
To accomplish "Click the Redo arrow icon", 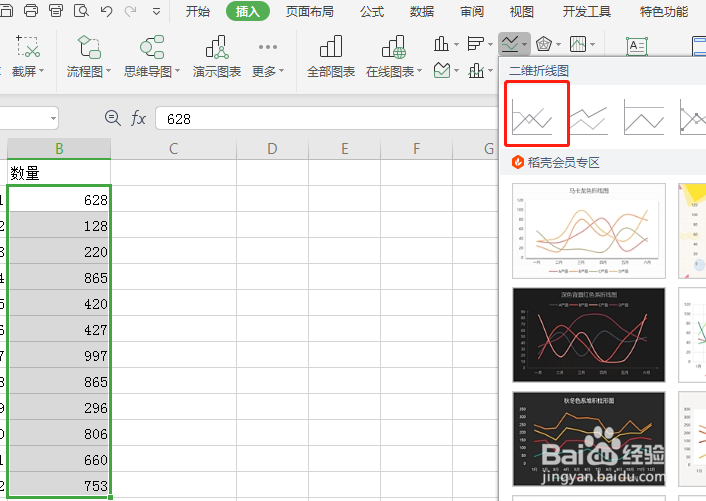I will [x=131, y=11].
